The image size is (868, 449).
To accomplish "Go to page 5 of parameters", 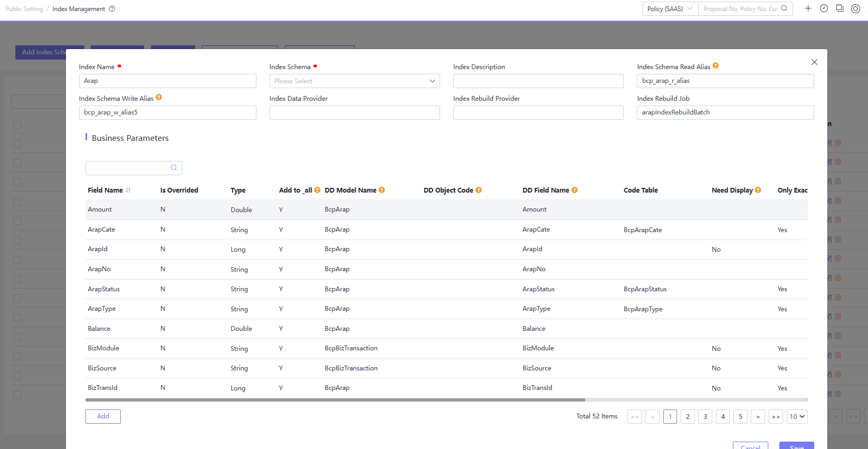I will pyautogui.click(x=740, y=416).
